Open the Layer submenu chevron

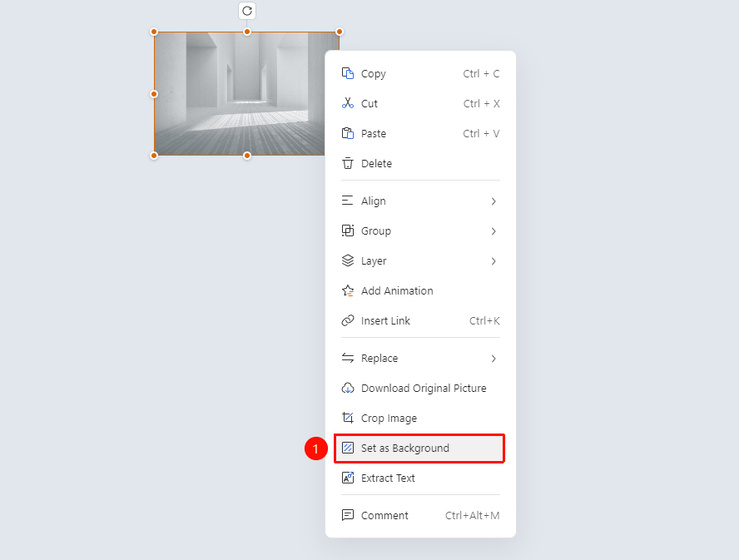click(493, 261)
